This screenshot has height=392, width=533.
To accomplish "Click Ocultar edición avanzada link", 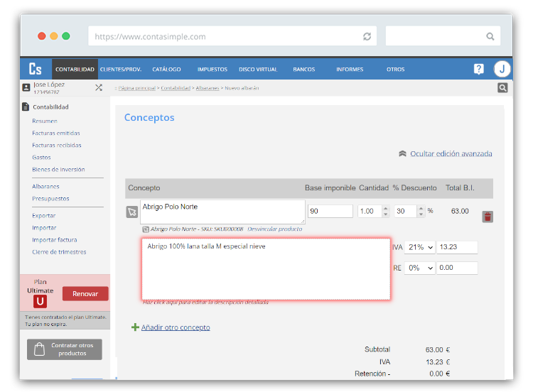I will pyautogui.click(x=451, y=153).
